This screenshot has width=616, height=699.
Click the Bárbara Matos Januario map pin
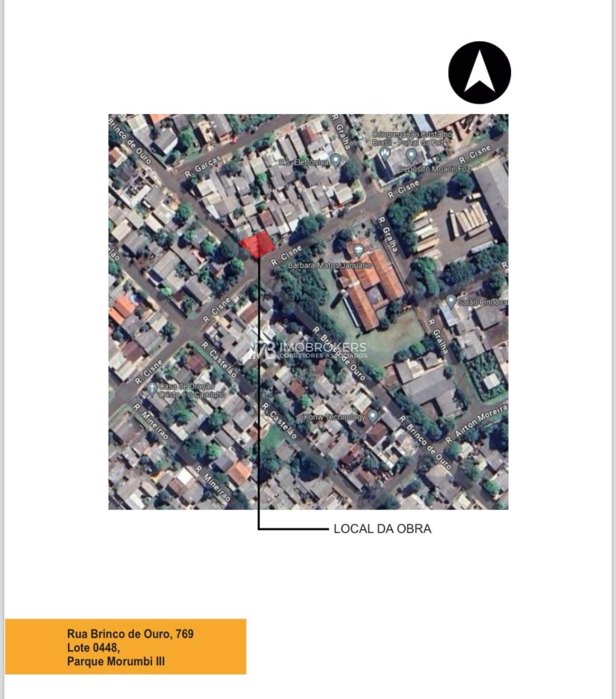tap(358, 251)
